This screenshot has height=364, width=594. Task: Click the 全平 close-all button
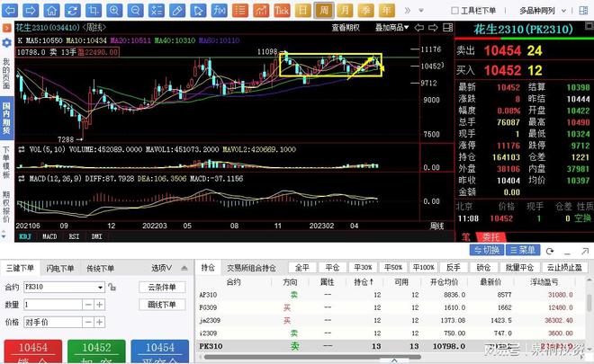[301, 268]
